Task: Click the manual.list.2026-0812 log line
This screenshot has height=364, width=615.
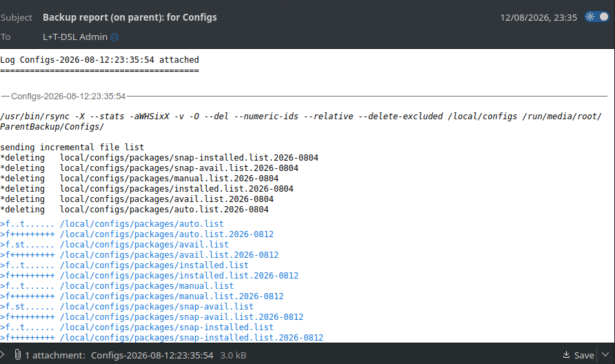Action: pyautogui.click(x=141, y=296)
